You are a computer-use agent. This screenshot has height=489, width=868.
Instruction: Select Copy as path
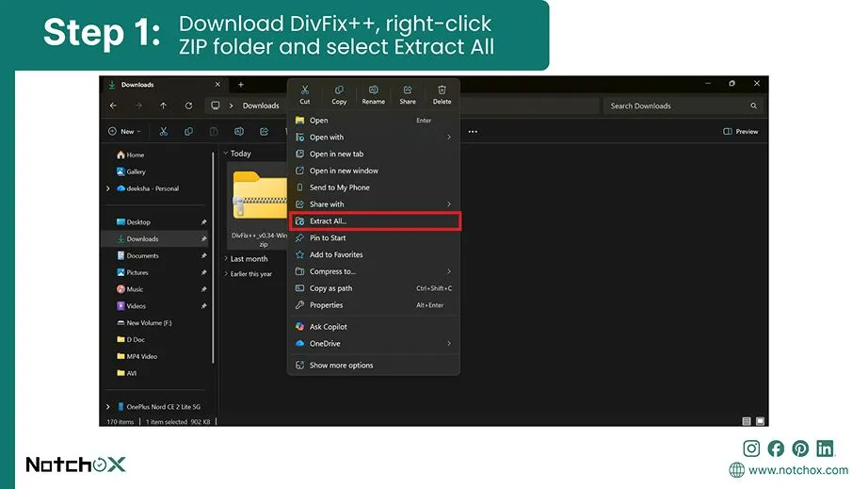(374, 288)
